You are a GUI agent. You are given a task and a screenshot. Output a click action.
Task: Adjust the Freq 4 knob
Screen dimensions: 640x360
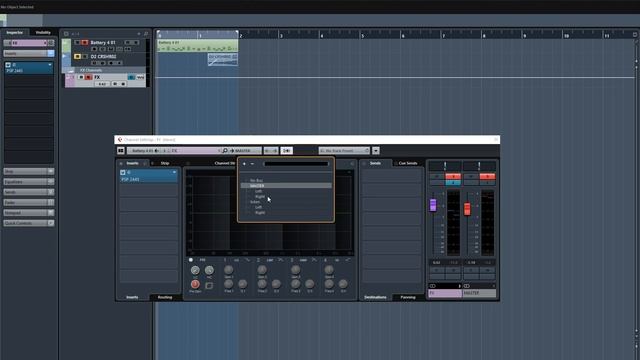tap(329, 284)
